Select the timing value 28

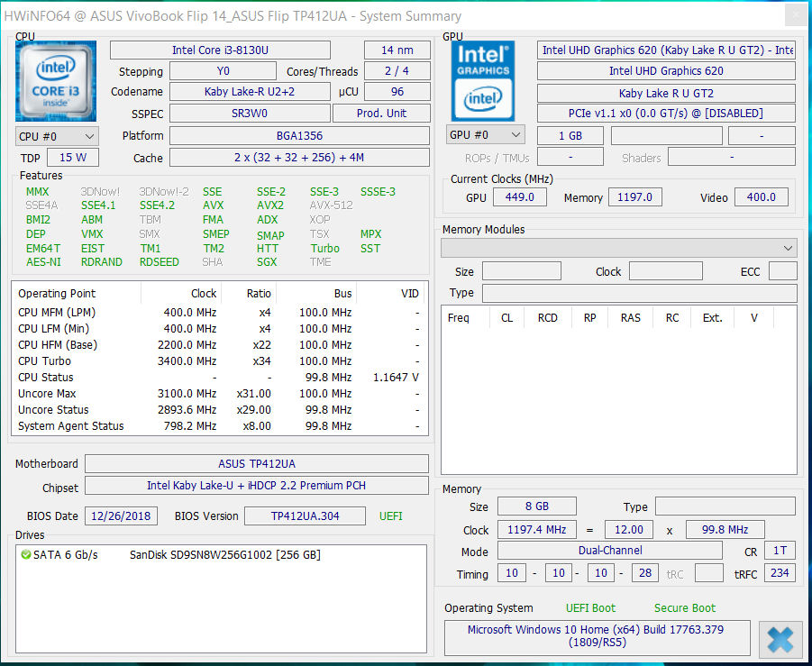[645, 573]
